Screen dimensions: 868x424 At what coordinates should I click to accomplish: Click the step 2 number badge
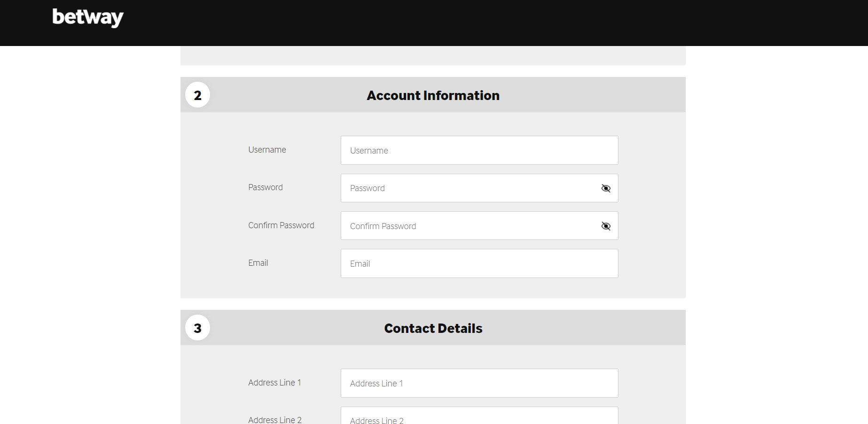tap(197, 94)
